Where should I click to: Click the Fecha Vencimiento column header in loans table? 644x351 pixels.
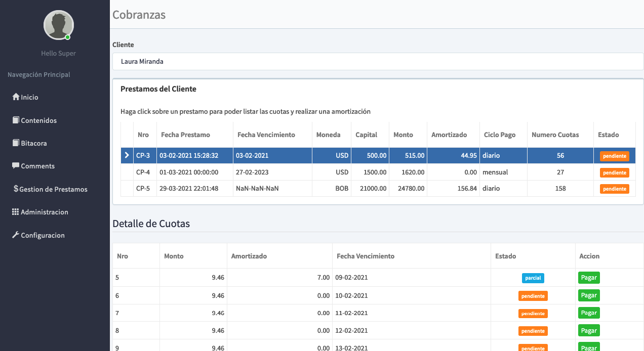pos(266,135)
